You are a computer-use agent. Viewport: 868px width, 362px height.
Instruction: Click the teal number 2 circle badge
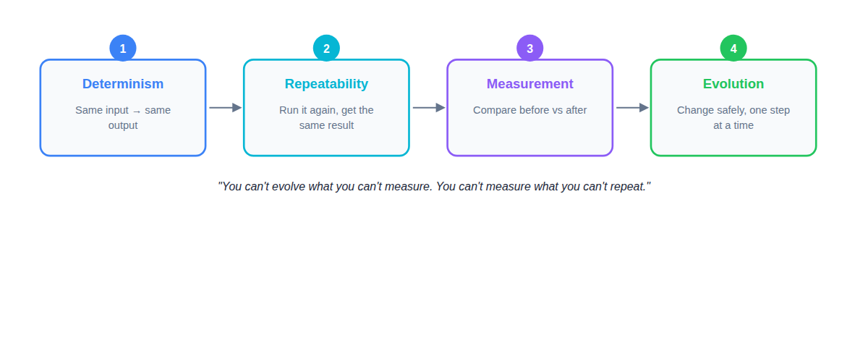326,49
